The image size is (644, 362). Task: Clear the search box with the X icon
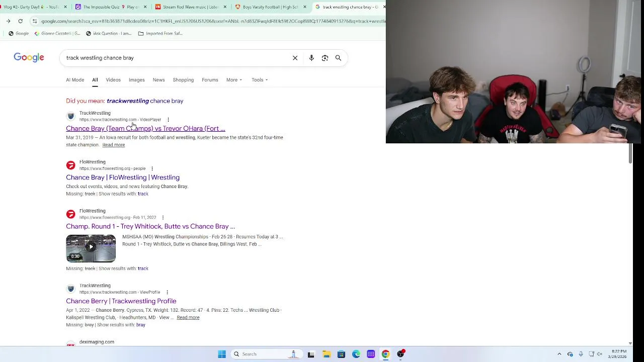pos(295,58)
